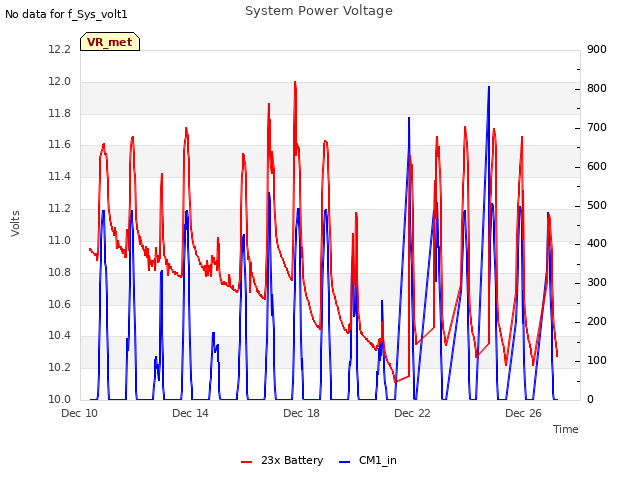
Task: Click the red battery peak at 12.0 volts
Action: (x=295, y=82)
